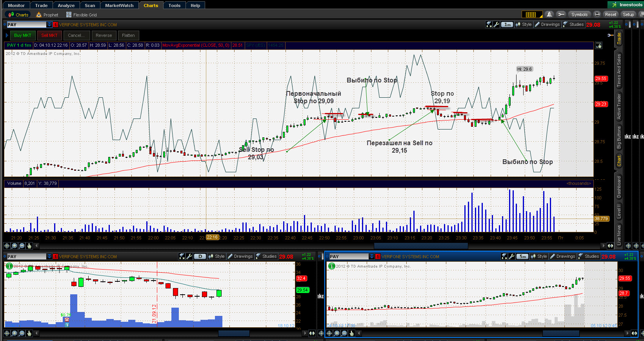Open the Monitor tab

[16, 5]
